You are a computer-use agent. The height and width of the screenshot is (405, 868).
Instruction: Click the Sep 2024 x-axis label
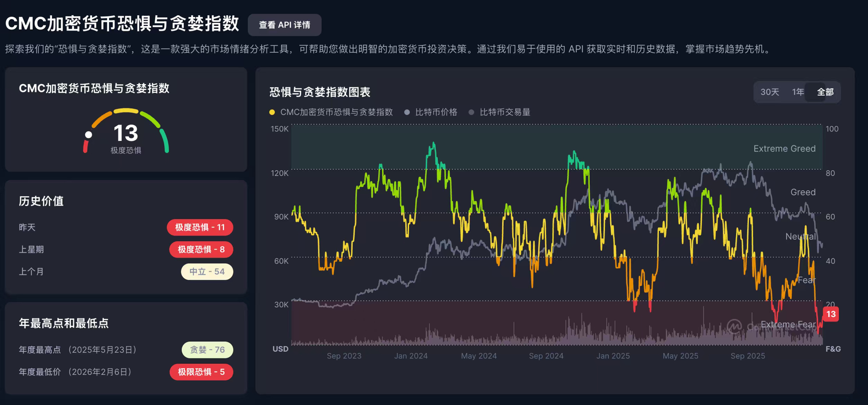(546, 356)
